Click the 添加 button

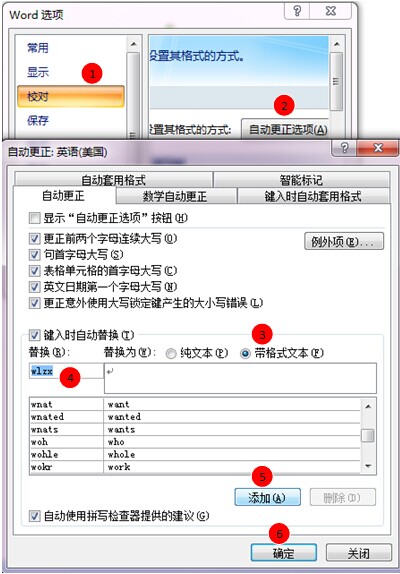click(x=268, y=497)
